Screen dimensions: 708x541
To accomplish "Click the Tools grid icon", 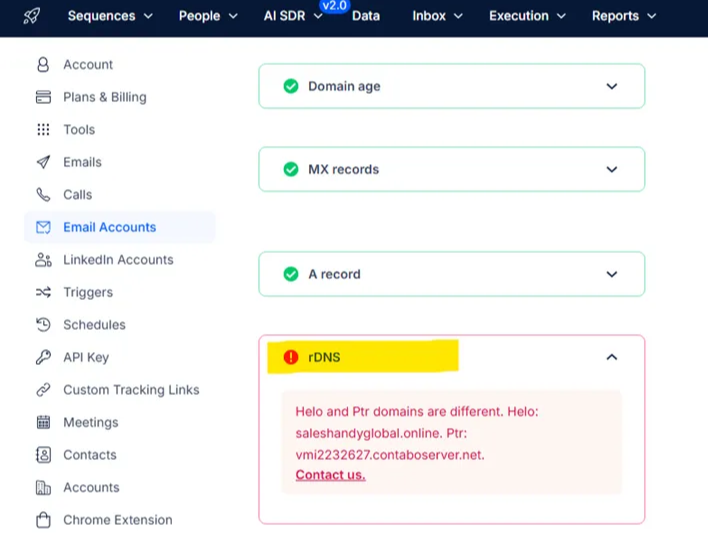I will pyautogui.click(x=43, y=130).
